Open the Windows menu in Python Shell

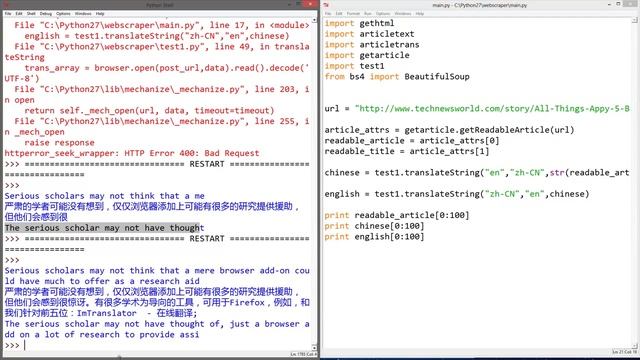tap(83, 13)
